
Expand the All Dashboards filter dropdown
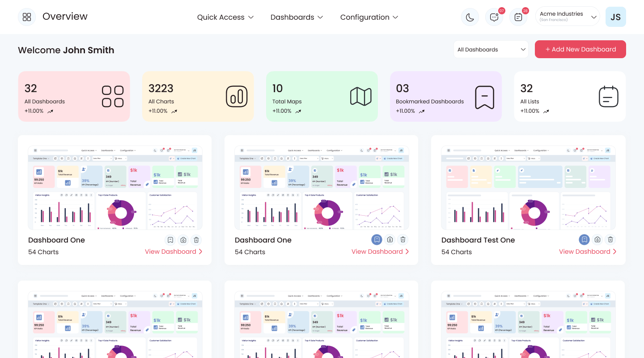[491, 49]
